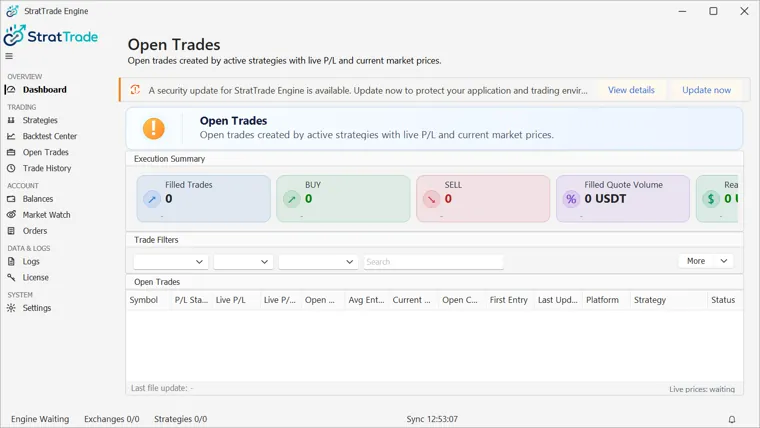Click the 0 USDT volume value
This screenshot has width=760, height=428.
[605, 199]
